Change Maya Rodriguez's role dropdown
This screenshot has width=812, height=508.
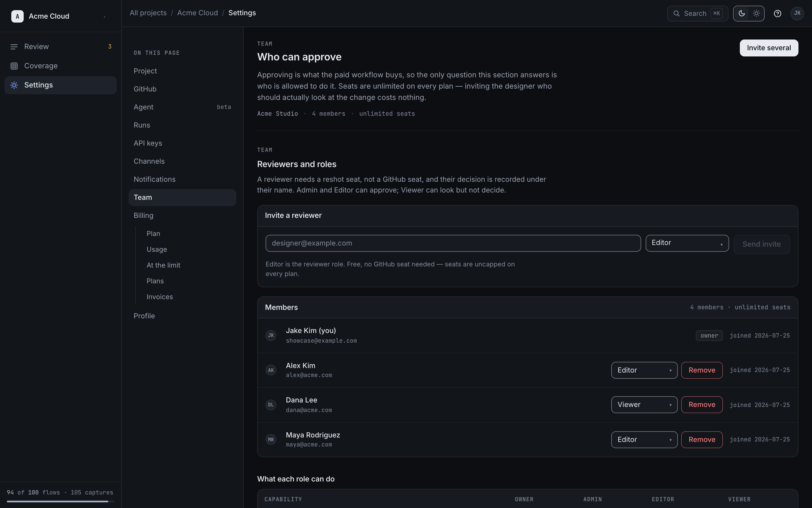pyautogui.click(x=644, y=439)
